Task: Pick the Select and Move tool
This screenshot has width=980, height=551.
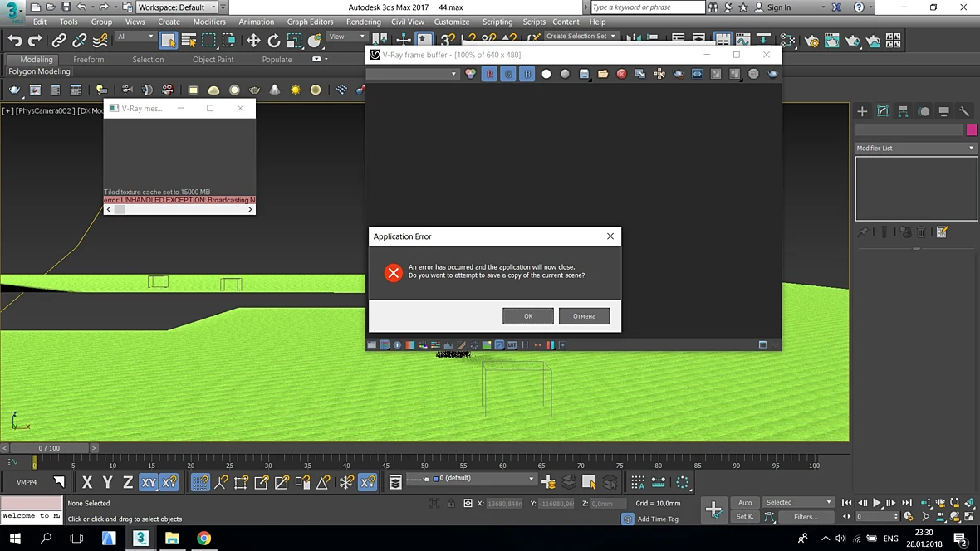Action: pyautogui.click(x=253, y=41)
